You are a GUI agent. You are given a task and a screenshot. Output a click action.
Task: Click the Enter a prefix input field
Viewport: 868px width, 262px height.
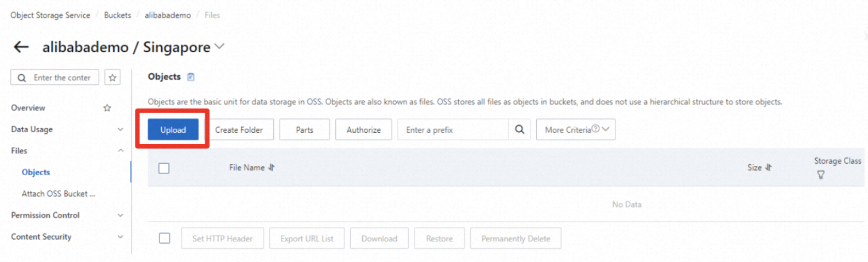coord(452,130)
